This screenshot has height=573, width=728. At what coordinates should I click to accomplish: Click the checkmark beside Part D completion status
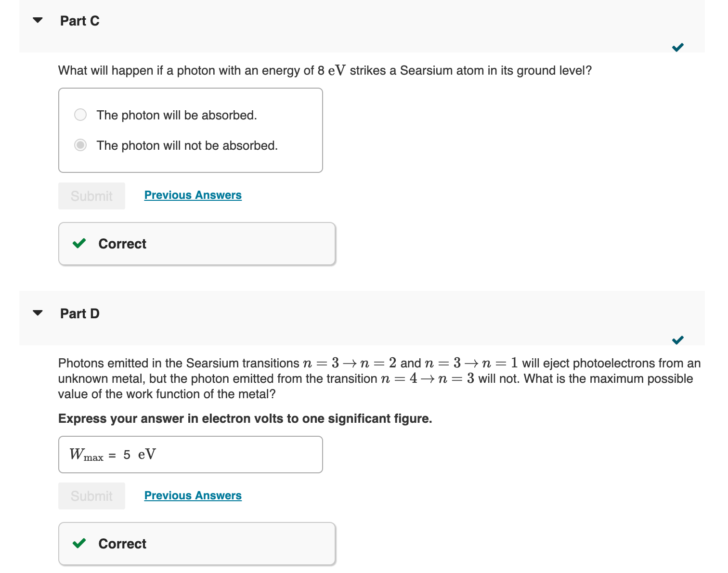(677, 340)
